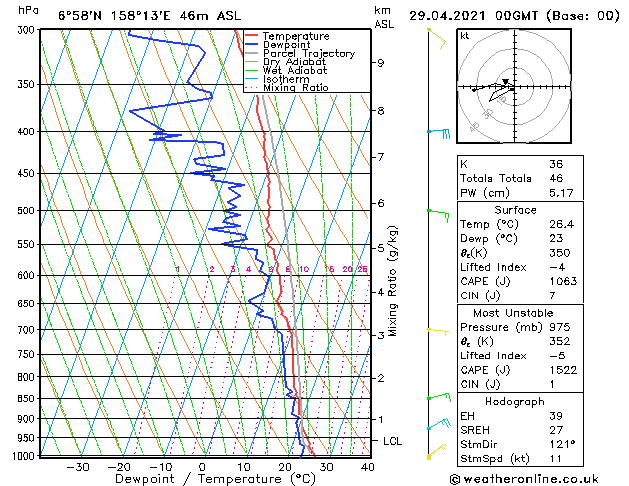This screenshot has height=486, width=629.
Task: Click the 'kt' unit label in the hodograph
Action: coord(464,36)
